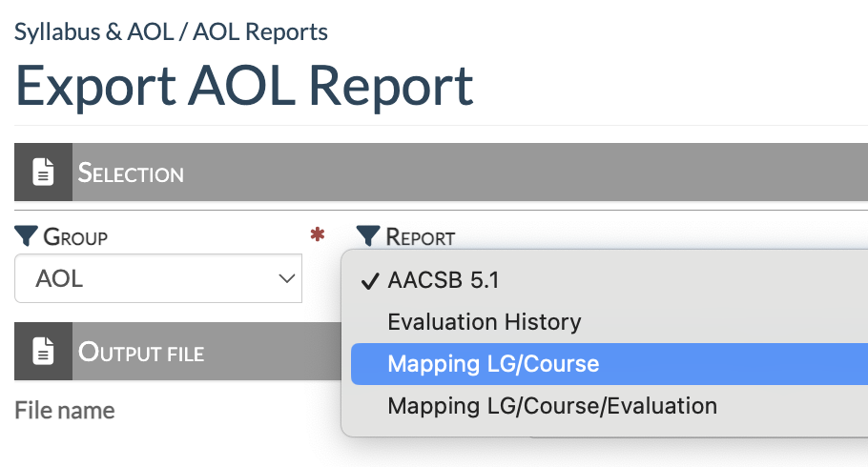Viewport: 868px width, 467px height.
Task: Click the checkmark beside AACSB 5.1
Action: click(369, 281)
